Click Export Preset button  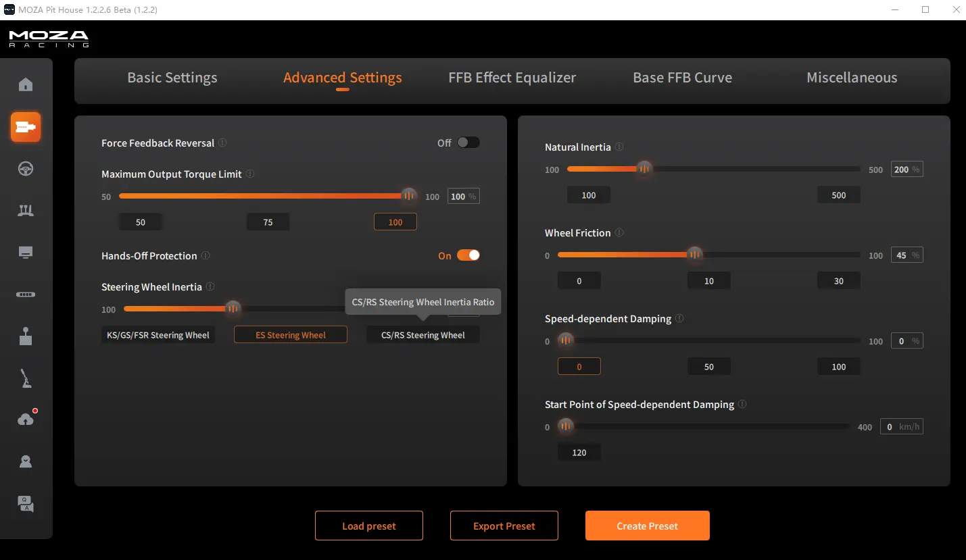tap(504, 526)
